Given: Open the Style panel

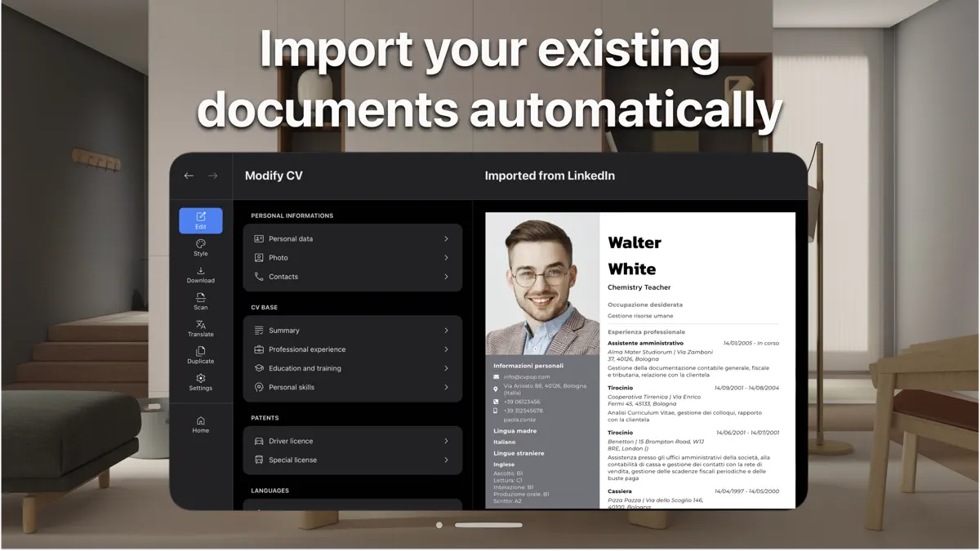Looking at the screenshot, I should [x=200, y=247].
